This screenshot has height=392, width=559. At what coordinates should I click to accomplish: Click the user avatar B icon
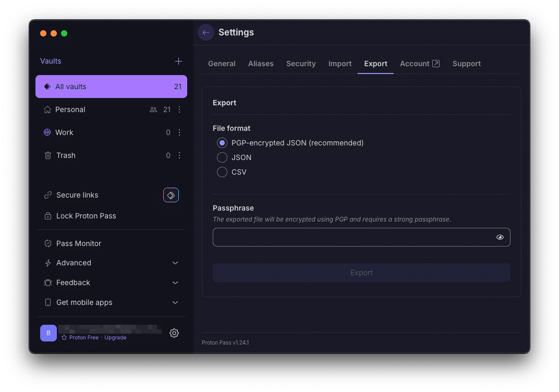click(48, 333)
